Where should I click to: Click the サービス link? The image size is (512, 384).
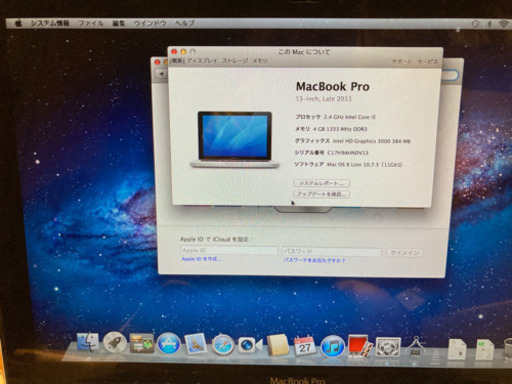[427, 62]
